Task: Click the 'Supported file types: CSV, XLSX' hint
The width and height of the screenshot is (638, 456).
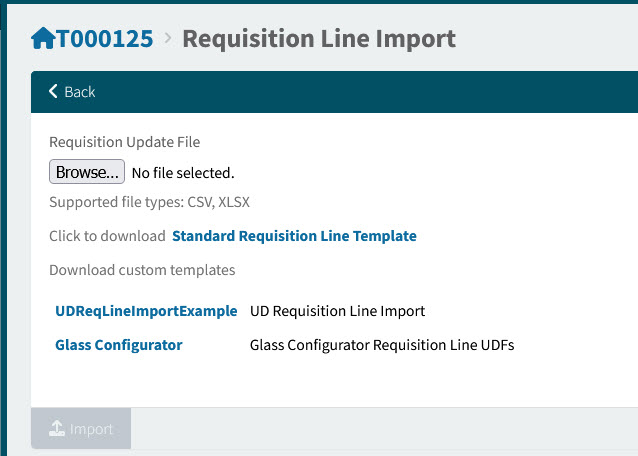Action: [x=149, y=202]
